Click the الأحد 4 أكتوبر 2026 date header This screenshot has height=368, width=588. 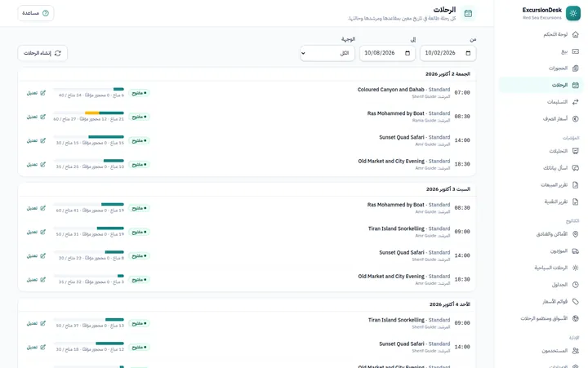(x=450, y=304)
